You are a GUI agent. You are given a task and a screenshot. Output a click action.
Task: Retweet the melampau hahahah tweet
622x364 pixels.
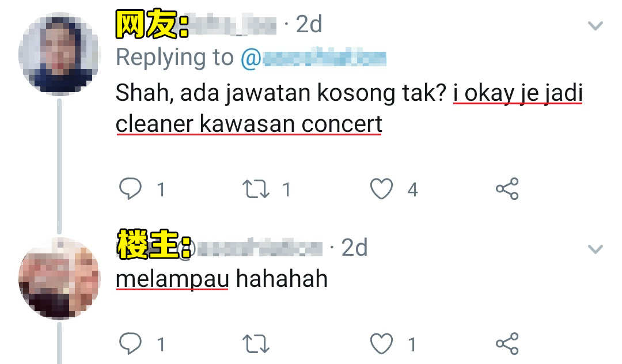pos(256,344)
